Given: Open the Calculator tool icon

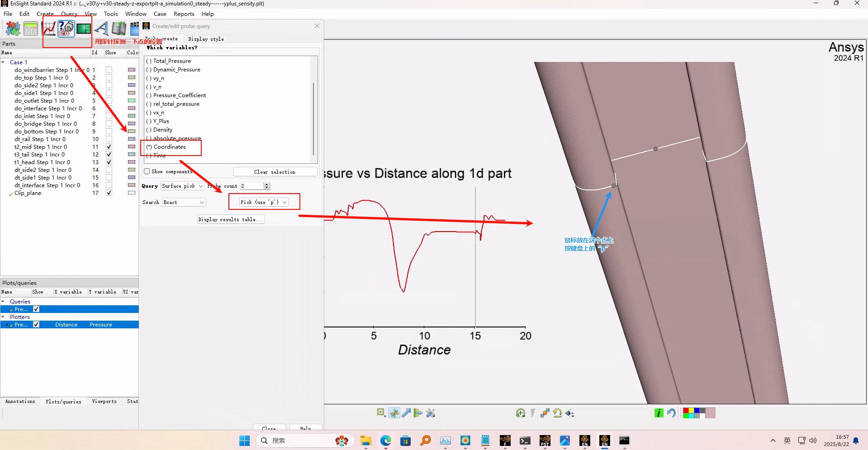Looking at the screenshot, I should pos(31,29).
